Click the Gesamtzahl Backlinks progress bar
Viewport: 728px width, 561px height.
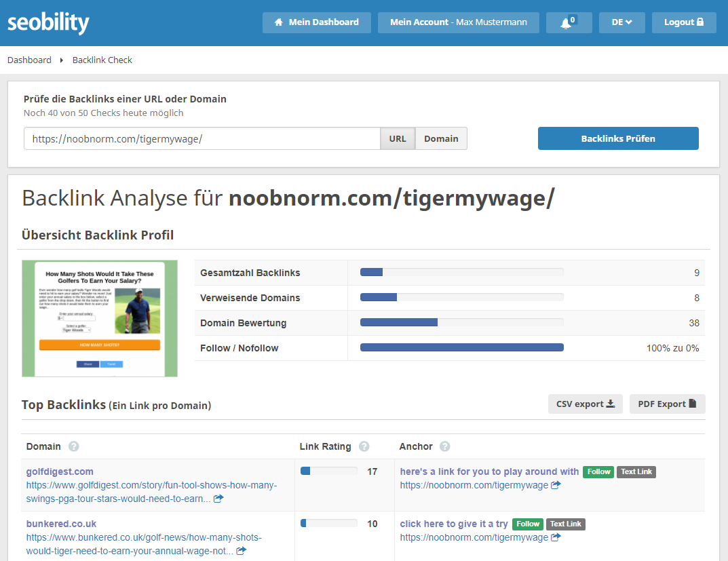[462, 273]
